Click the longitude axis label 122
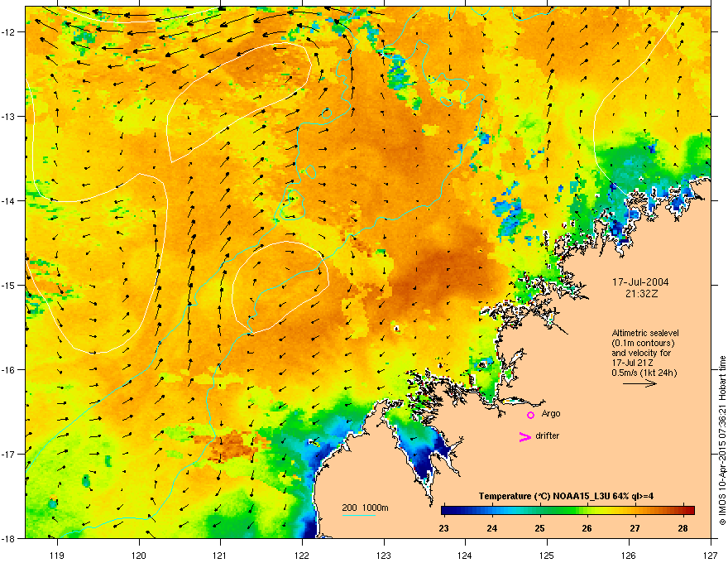Image resolution: width=728 pixels, height=563 pixels. [302, 555]
